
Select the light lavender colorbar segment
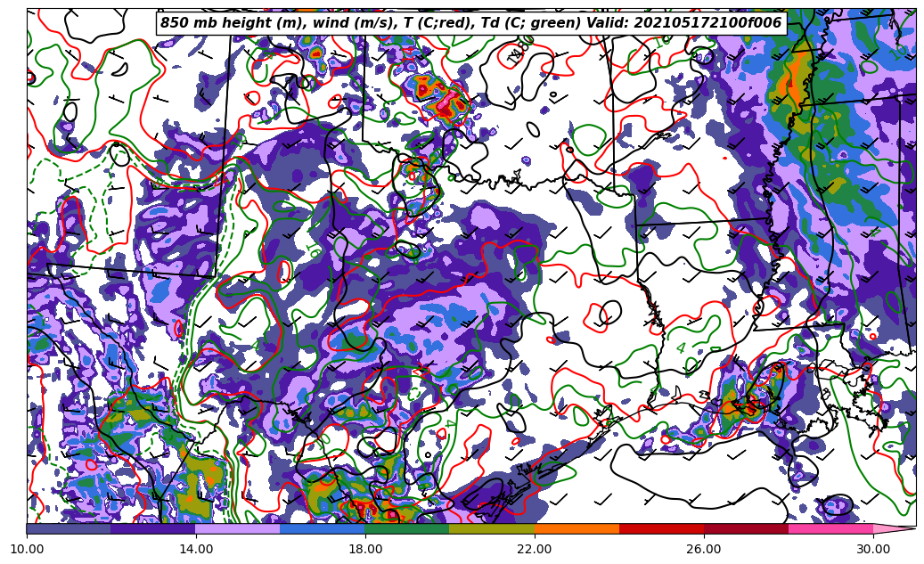238,528
